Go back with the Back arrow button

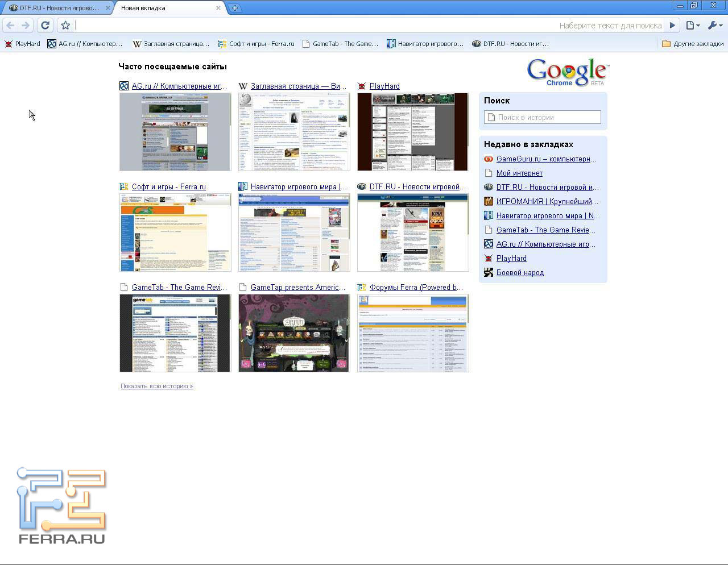pyautogui.click(x=10, y=25)
